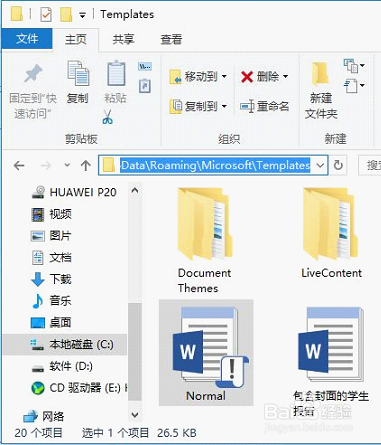Open the Easy access dropdown
The height and width of the screenshot is (445, 381).
pos(354,86)
